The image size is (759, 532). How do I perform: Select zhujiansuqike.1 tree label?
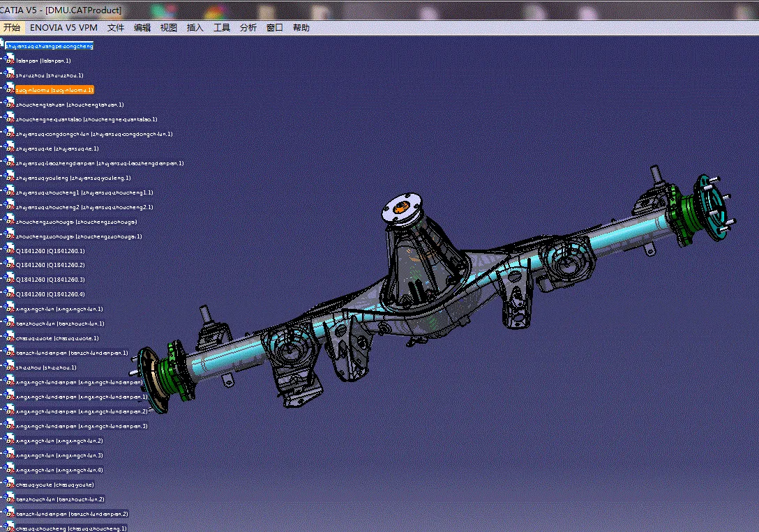click(x=57, y=149)
